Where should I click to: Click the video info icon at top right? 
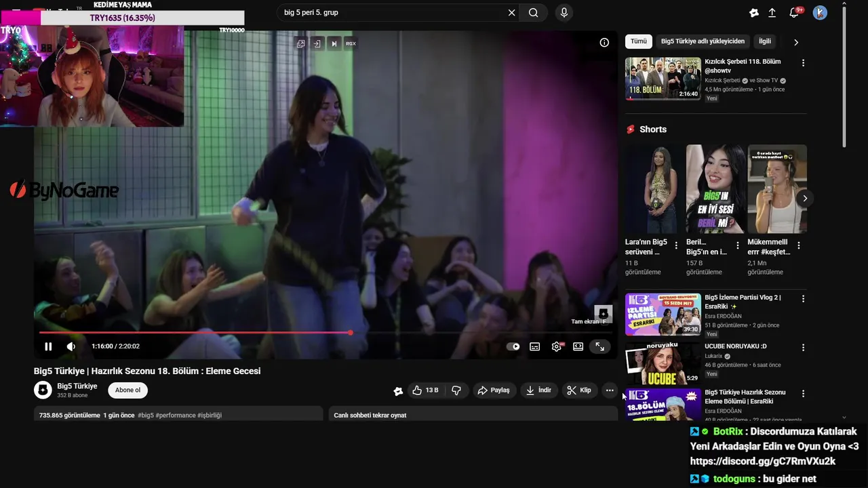[x=604, y=42]
